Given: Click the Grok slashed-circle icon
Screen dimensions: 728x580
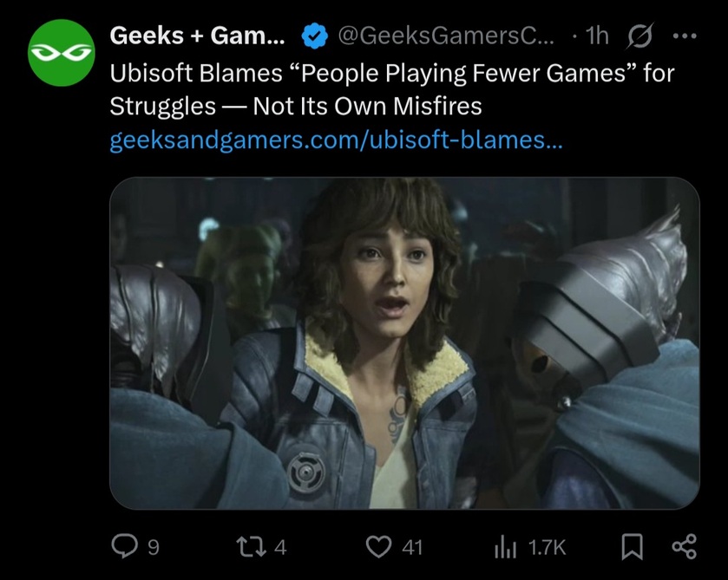Looking at the screenshot, I should tap(639, 36).
